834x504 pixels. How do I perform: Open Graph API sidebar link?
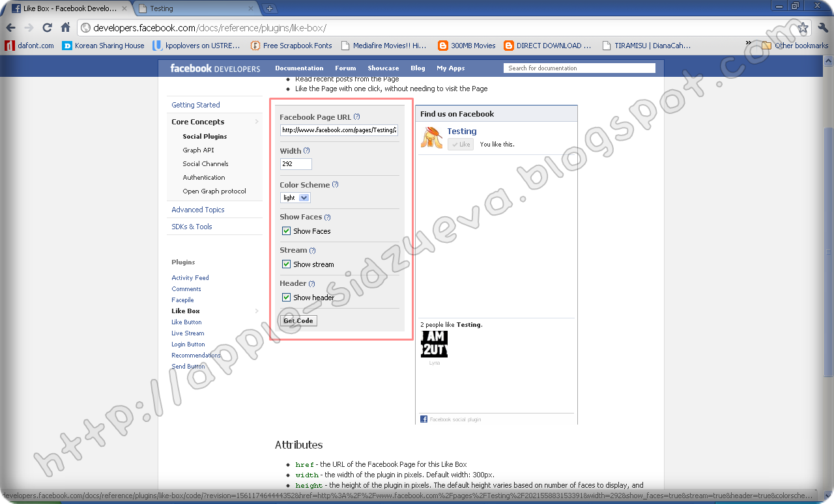pos(198,150)
